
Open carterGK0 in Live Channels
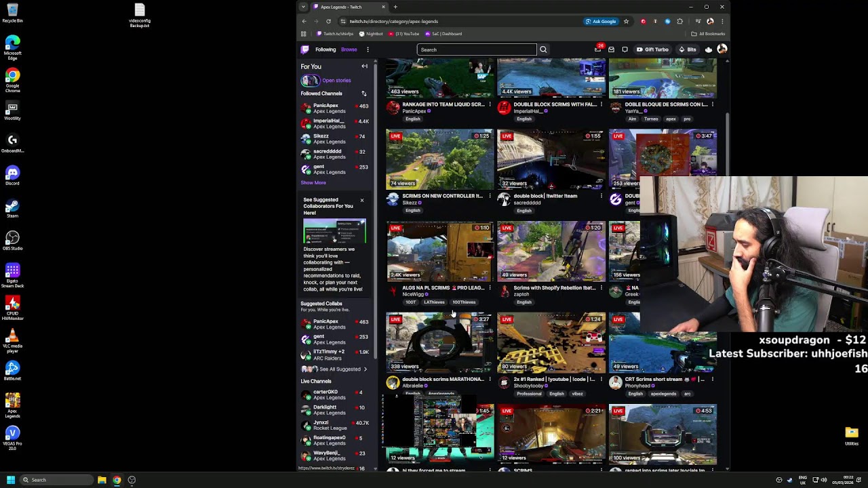coord(335,394)
